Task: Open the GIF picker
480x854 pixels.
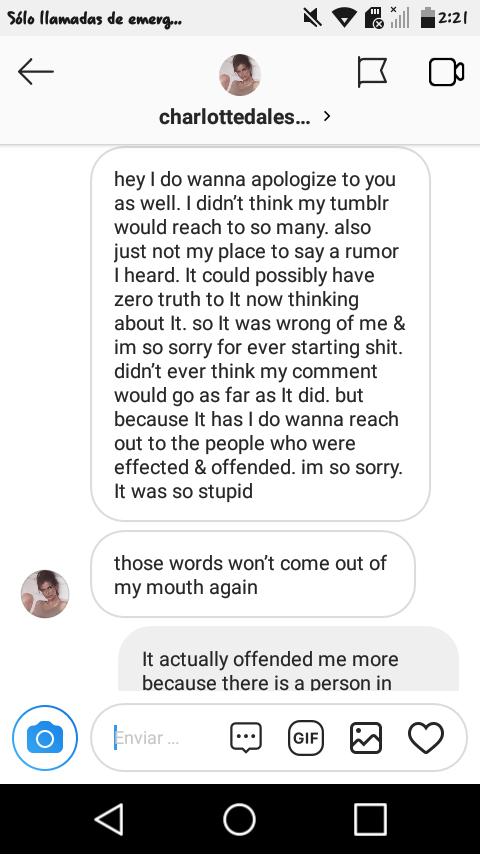Action: (306, 738)
